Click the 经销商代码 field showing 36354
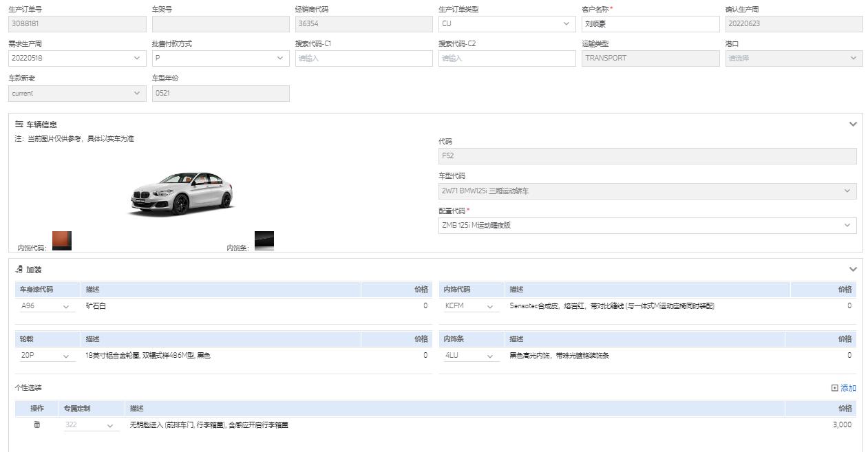The height and width of the screenshot is (452, 868). click(x=363, y=23)
